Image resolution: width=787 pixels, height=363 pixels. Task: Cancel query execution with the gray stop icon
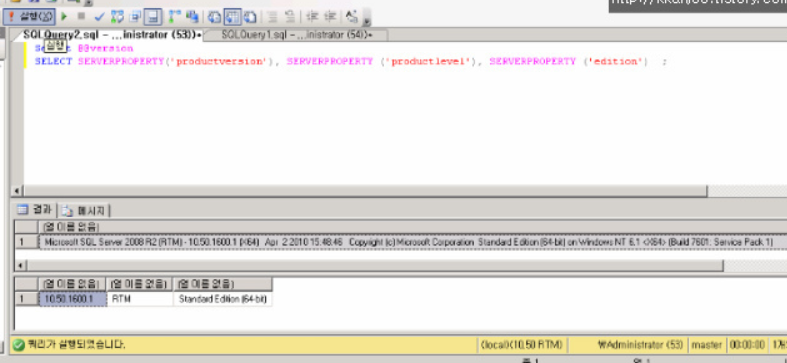click(81, 17)
